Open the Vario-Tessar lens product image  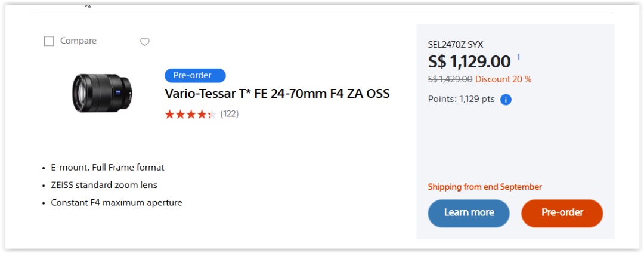(x=102, y=92)
